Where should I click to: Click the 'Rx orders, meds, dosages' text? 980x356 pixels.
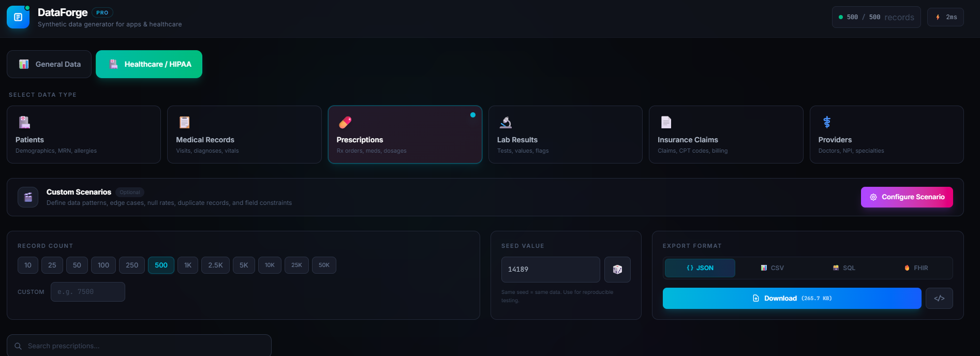point(372,151)
